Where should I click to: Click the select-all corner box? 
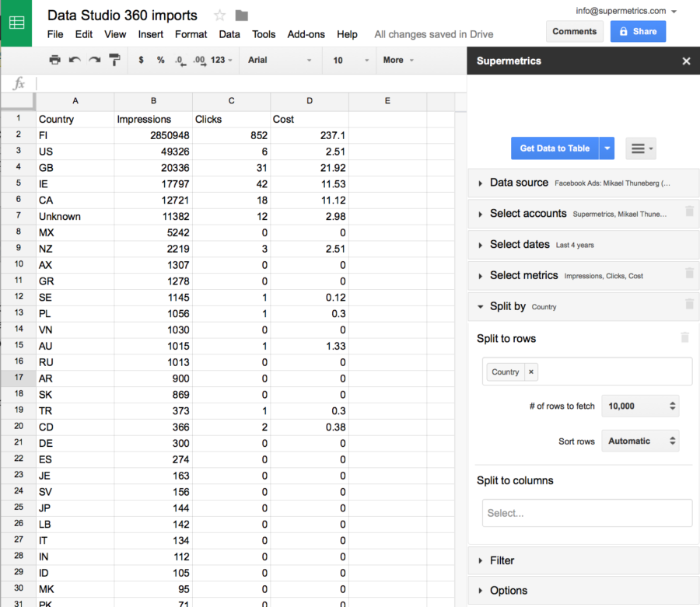[x=18, y=101]
